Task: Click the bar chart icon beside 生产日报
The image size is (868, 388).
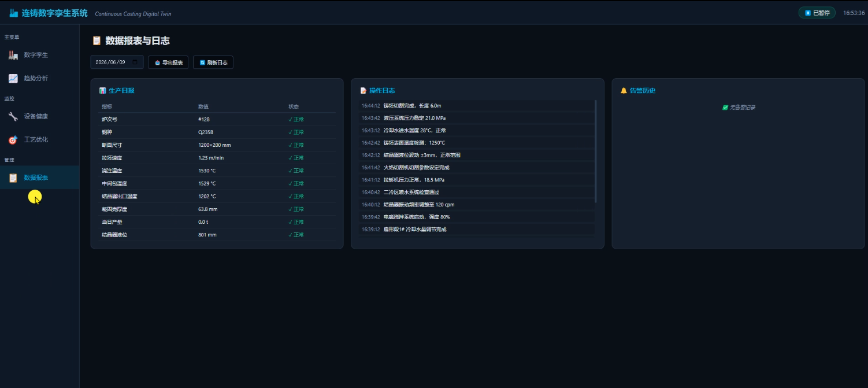Action: (102, 91)
